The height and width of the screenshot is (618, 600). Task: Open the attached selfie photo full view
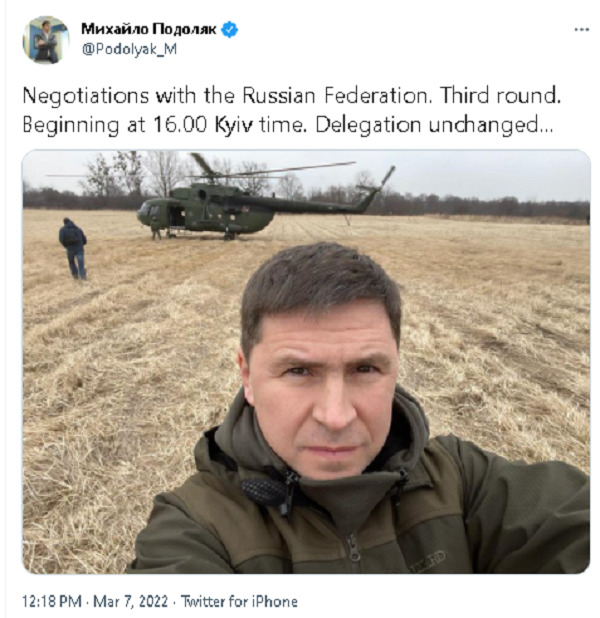click(x=306, y=361)
